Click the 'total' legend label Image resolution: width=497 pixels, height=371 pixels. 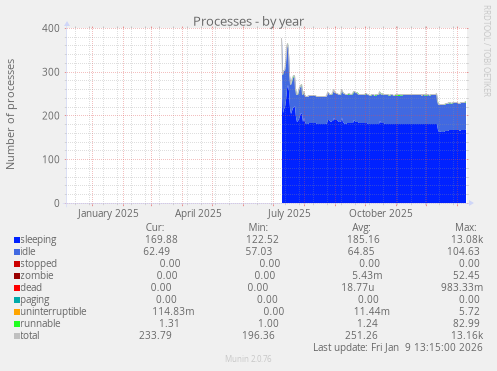click(30, 335)
